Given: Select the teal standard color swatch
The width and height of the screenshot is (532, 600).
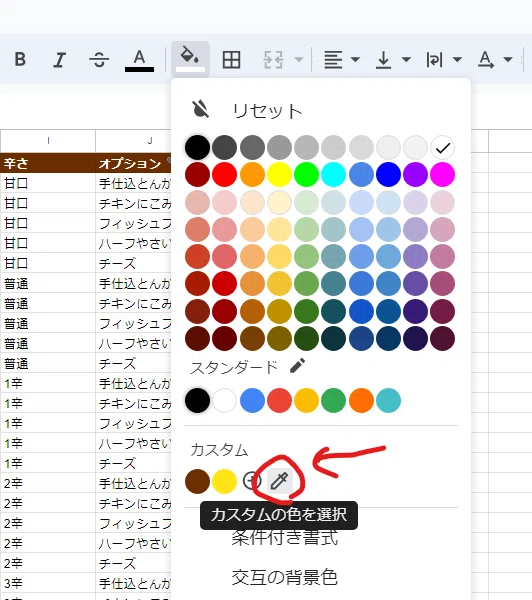Looking at the screenshot, I should point(388,400).
